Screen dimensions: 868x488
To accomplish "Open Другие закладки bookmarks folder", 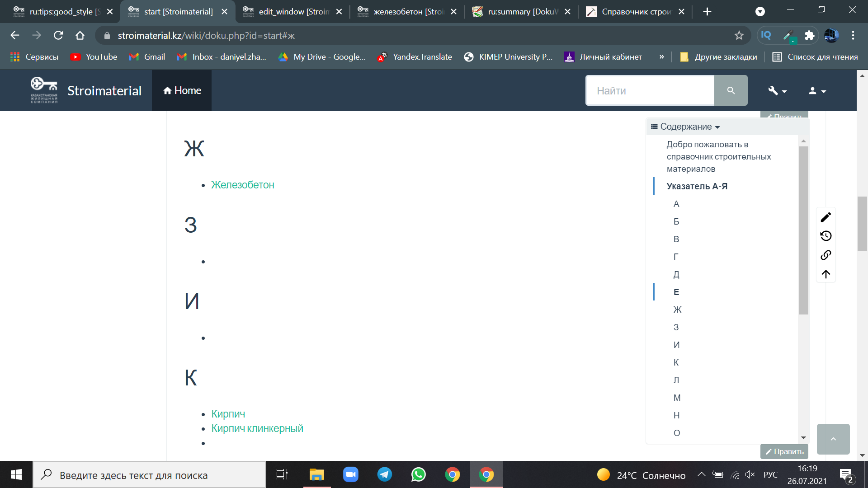I will 718,57.
